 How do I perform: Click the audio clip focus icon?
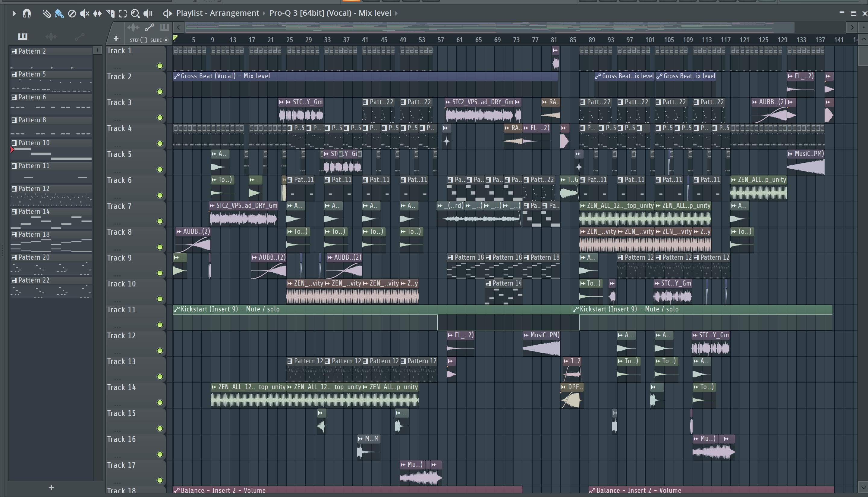133,27
